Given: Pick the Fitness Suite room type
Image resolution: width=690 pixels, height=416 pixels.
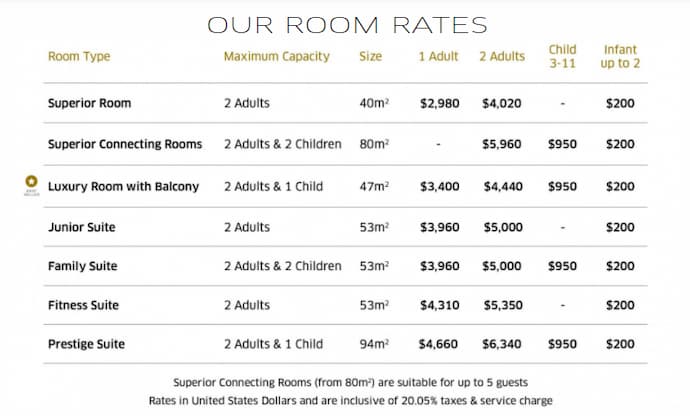Looking at the screenshot, I should [83, 306].
